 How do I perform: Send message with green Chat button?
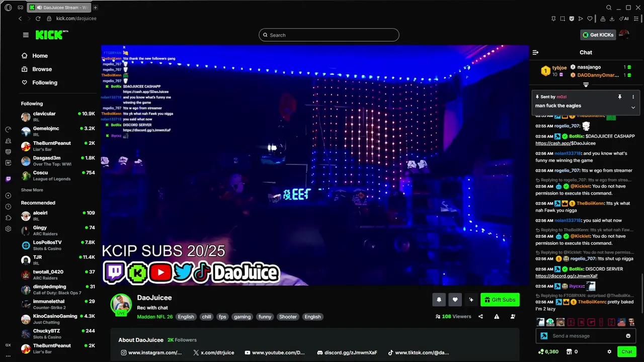coord(626,351)
